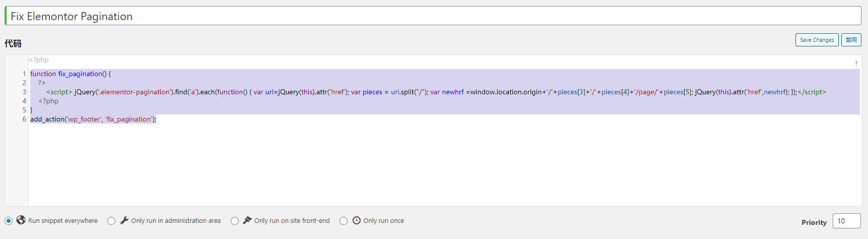The image size is (868, 239).
Task: Click code line 'function fix_pagination() {'
Action: coord(71,74)
